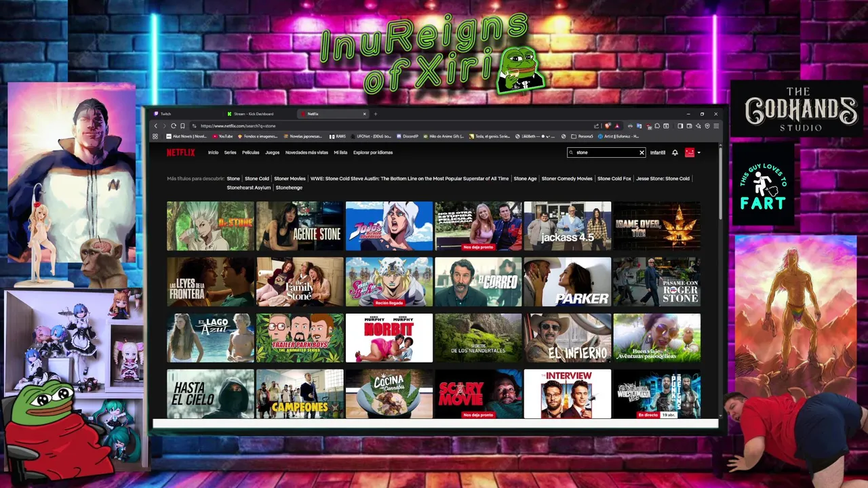Toggle the browser sidebar panel
This screenshot has width=868, height=488.
[680, 126]
